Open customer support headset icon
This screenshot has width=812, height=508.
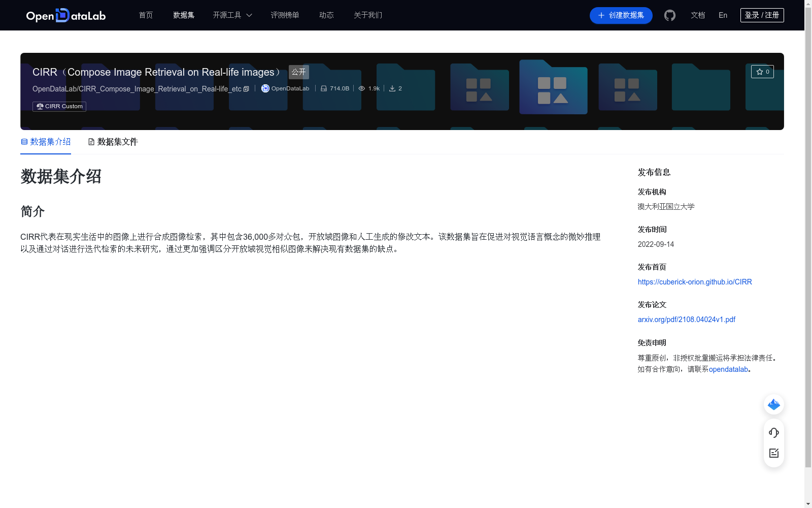pyautogui.click(x=774, y=433)
